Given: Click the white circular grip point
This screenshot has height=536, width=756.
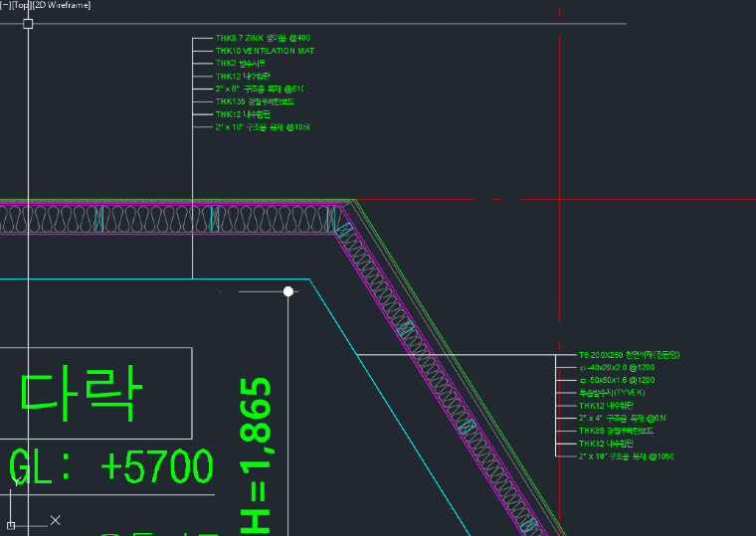Looking at the screenshot, I should (x=288, y=291).
